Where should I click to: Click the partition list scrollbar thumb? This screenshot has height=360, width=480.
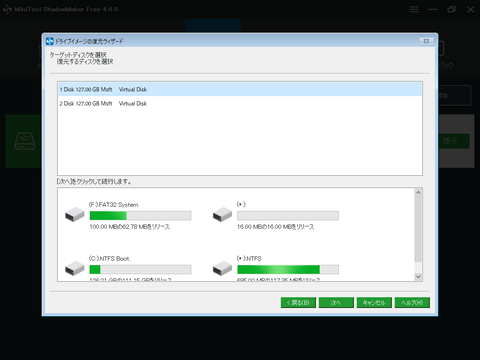[x=418, y=229]
